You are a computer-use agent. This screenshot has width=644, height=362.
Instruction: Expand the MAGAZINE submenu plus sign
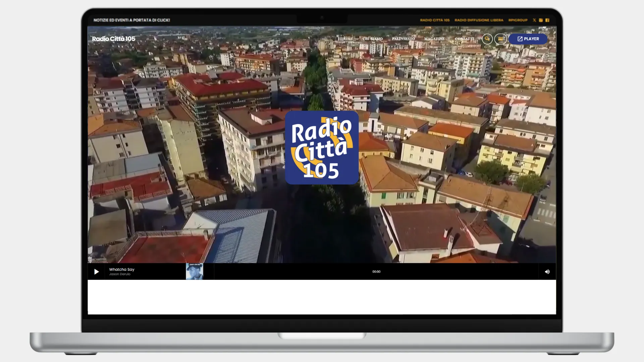(448, 39)
